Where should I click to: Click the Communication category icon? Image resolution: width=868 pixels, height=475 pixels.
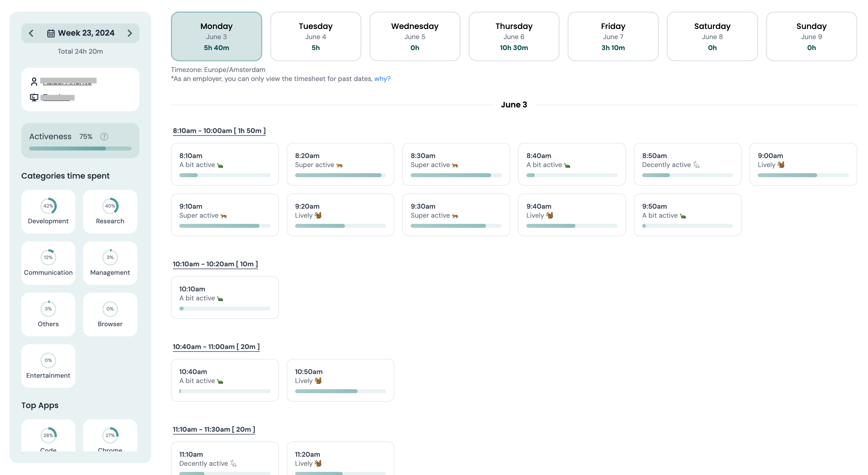click(48, 257)
